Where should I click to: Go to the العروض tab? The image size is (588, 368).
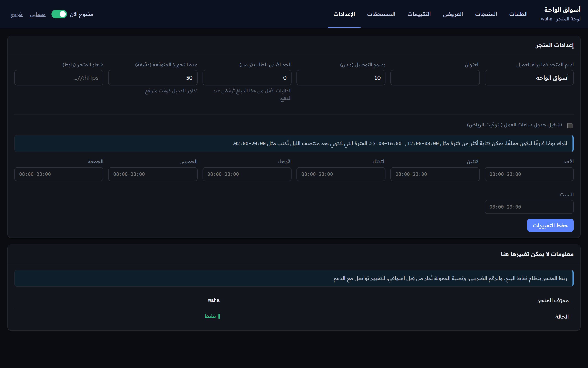453,14
